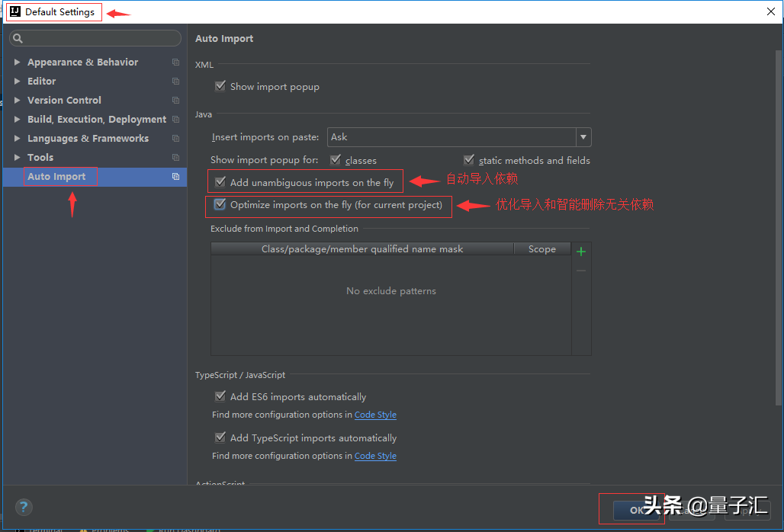Open the Insert imports on paste dropdown
784x532 pixels.
[x=583, y=137]
